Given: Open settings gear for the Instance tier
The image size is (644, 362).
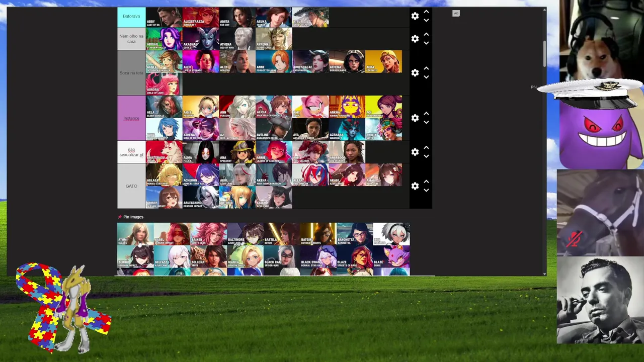Looking at the screenshot, I should [x=415, y=118].
